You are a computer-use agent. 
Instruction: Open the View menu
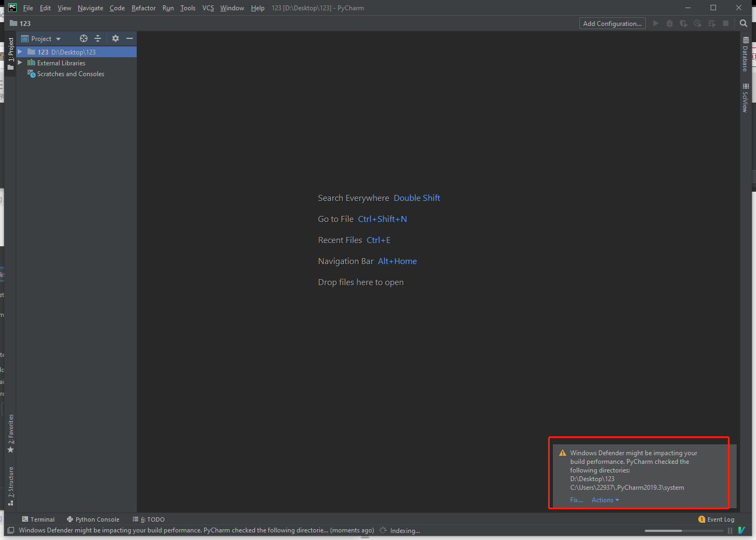(64, 8)
